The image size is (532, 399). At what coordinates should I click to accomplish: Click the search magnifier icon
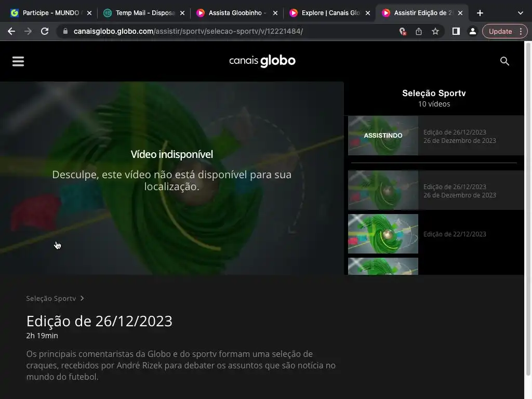coord(504,61)
